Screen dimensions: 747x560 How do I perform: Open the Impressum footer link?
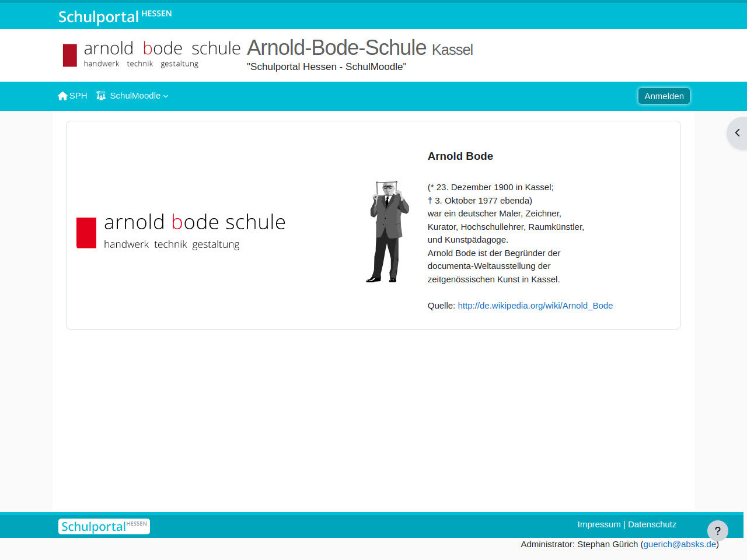click(599, 524)
